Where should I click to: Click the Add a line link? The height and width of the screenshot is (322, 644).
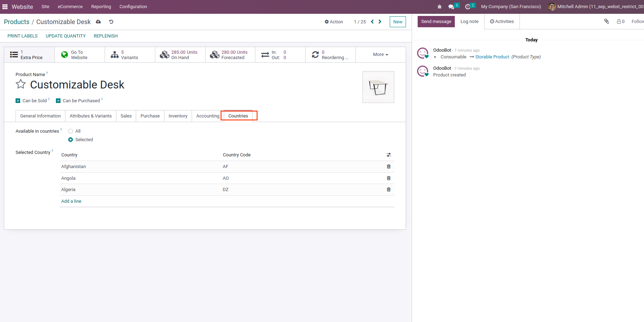(x=71, y=201)
